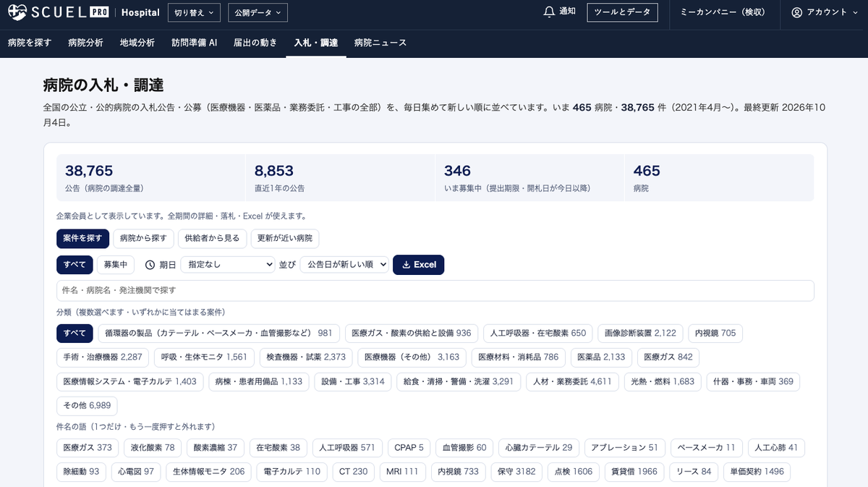868x487 pixels.
Task: Show the 更新が近い病院 view
Action: (x=285, y=239)
